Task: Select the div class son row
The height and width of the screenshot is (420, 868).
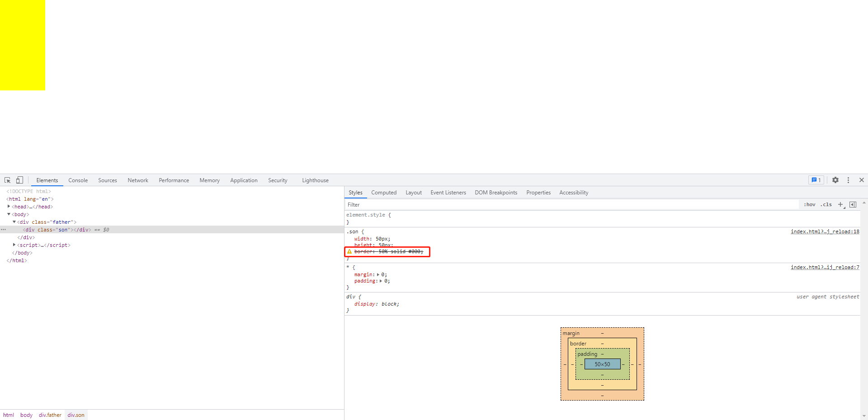Action: coord(172,230)
